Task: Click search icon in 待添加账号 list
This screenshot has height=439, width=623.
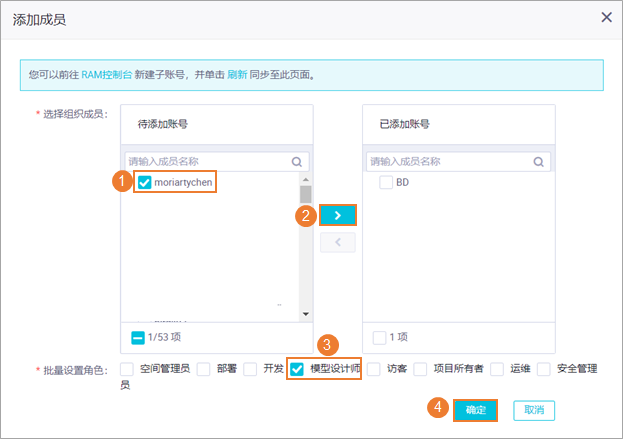Action: click(x=297, y=161)
